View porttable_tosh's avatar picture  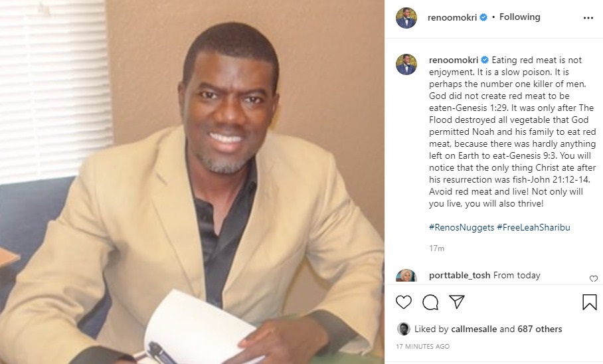406,276
